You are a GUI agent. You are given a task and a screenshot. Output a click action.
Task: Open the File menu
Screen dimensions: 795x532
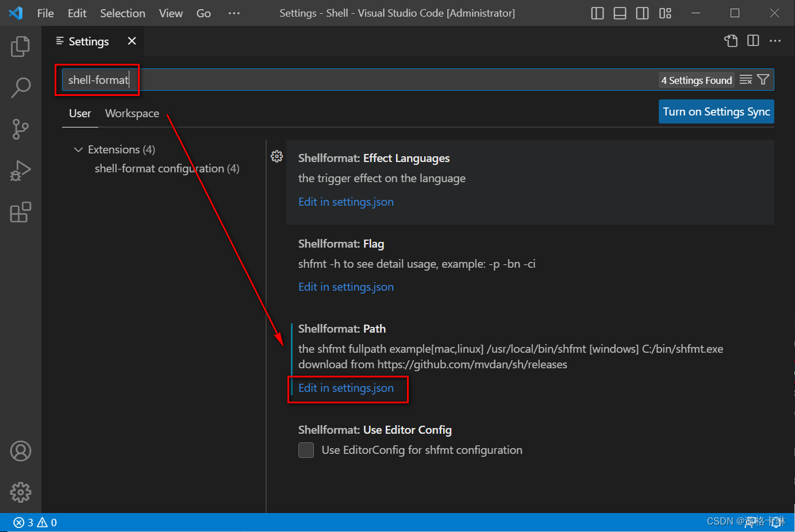[45, 13]
